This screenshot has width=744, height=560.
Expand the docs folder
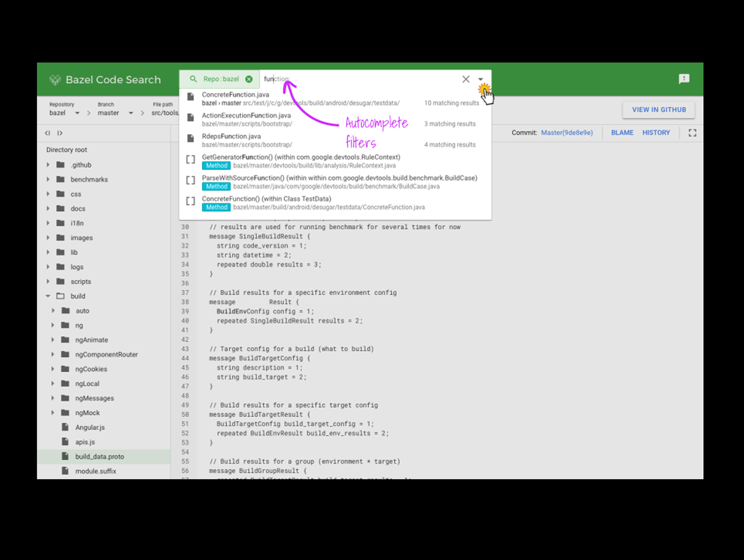tap(48, 208)
